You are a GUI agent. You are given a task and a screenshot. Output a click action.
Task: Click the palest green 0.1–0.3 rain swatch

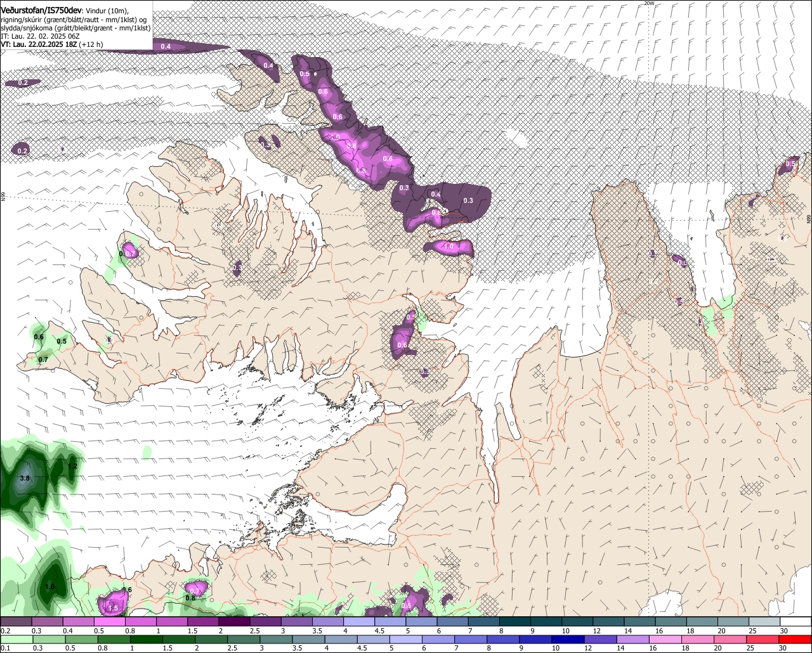coord(15,640)
